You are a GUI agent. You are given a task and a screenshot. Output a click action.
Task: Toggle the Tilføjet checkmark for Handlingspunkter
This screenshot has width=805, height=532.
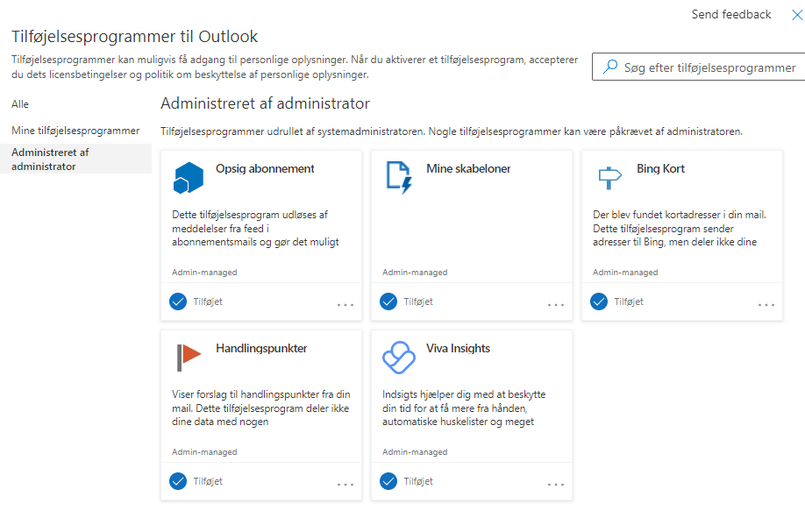pos(178,481)
